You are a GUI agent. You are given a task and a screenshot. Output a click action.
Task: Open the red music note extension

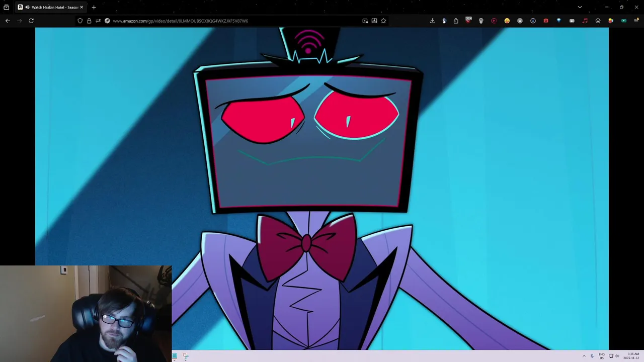tap(585, 21)
